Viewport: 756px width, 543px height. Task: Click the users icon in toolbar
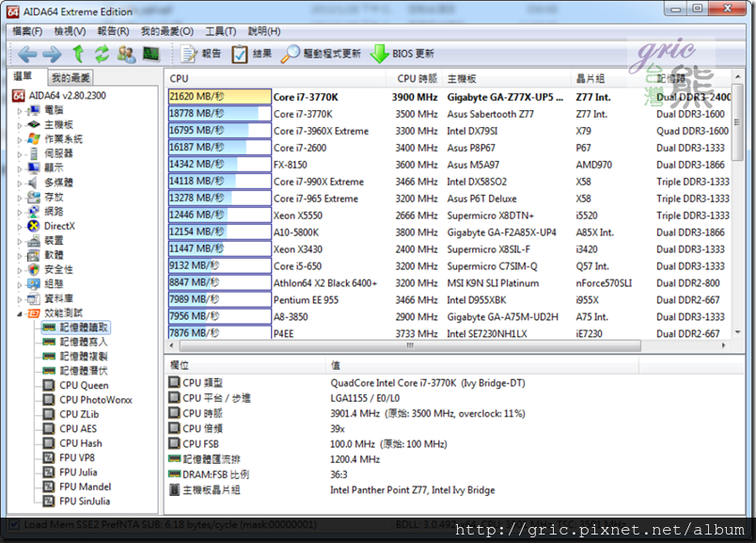pos(126,54)
